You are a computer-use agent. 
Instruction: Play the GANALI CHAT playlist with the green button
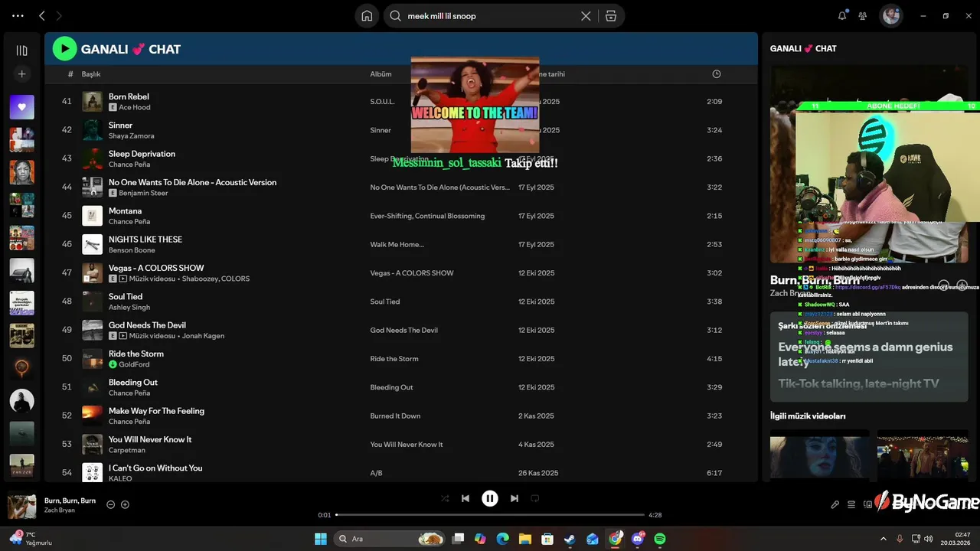click(x=64, y=49)
